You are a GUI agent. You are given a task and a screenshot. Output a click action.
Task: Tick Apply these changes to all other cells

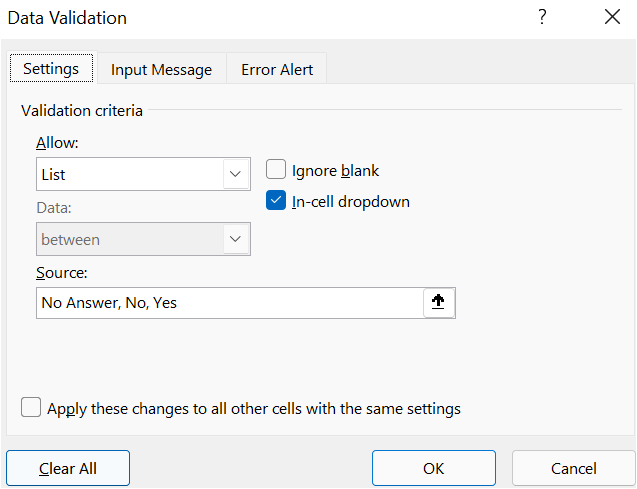click(x=32, y=408)
